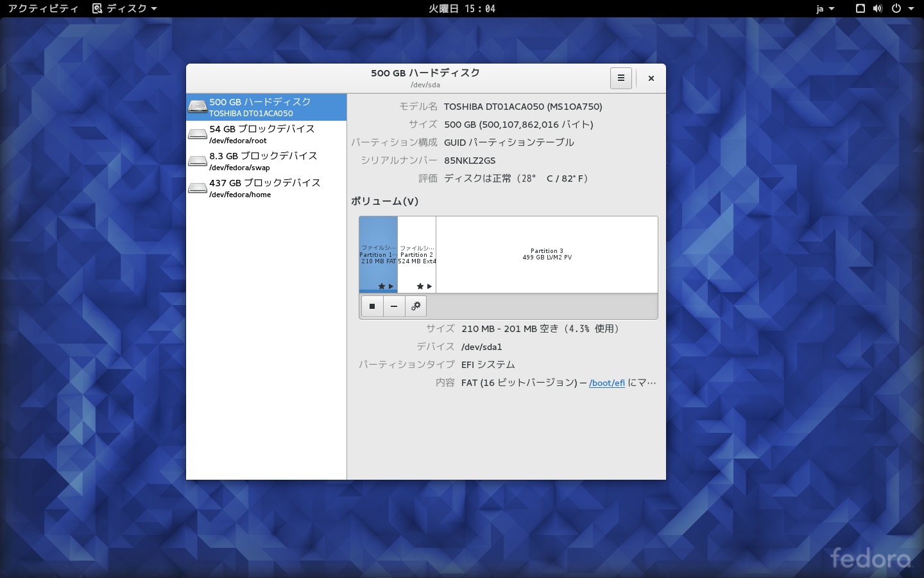Click the unmount (stop) partition button
The width and height of the screenshot is (924, 578).
click(372, 306)
